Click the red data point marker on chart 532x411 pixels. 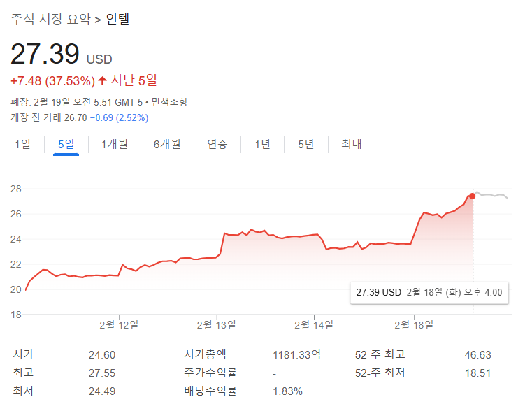tap(472, 196)
